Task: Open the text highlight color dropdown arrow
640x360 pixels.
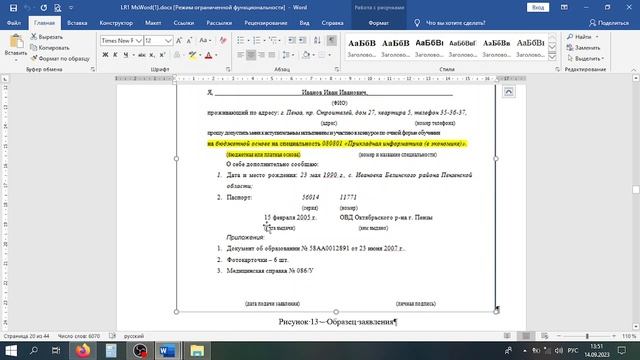Action: tap(200, 55)
